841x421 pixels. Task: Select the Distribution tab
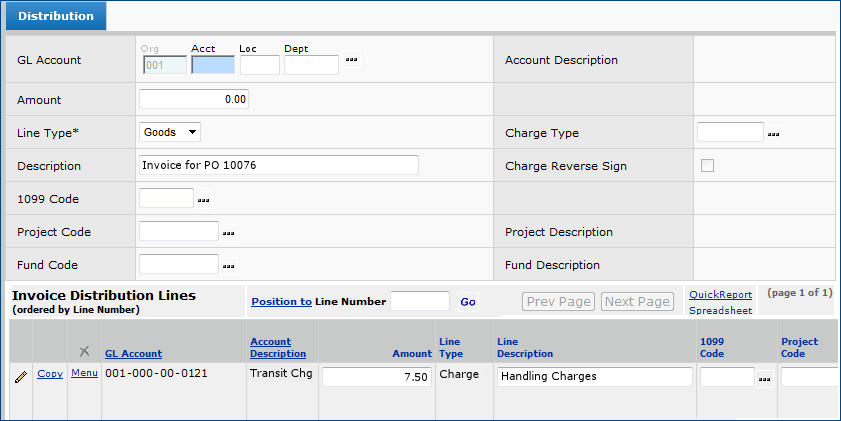(x=56, y=16)
